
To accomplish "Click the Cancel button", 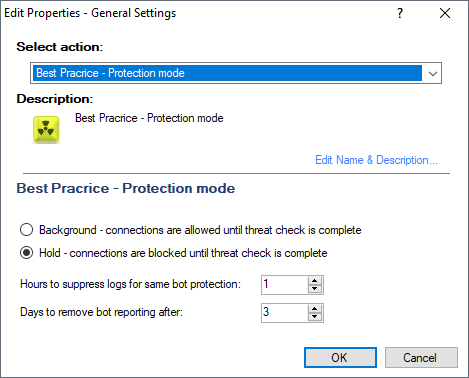I will (x=421, y=357).
